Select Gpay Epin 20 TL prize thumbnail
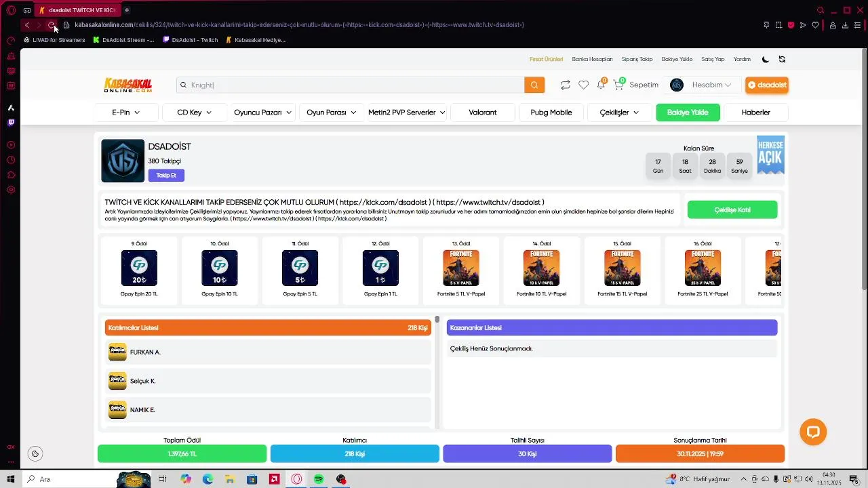868x488 pixels. pyautogui.click(x=139, y=268)
